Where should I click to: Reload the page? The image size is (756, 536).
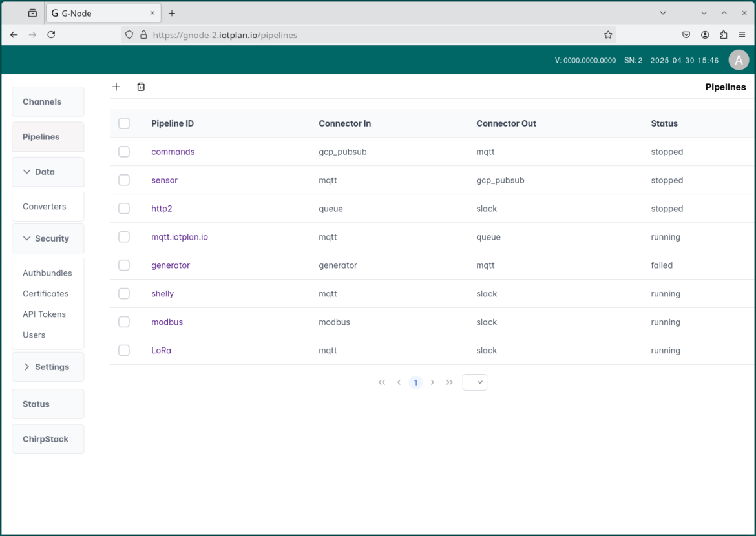tap(51, 35)
